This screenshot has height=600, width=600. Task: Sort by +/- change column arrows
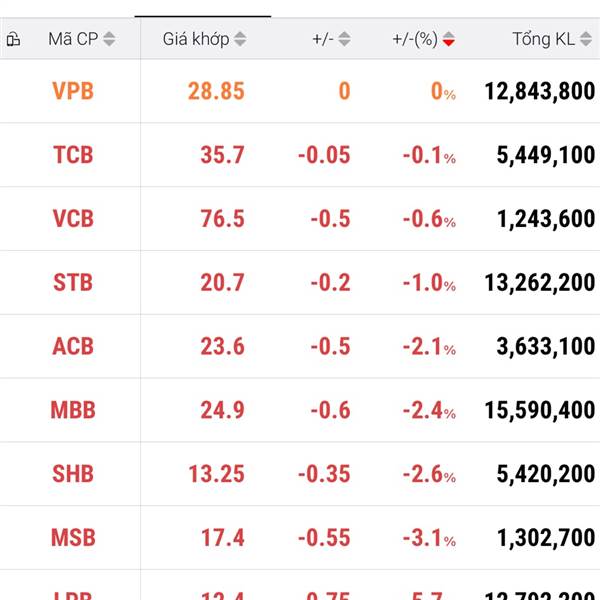point(344,39)
